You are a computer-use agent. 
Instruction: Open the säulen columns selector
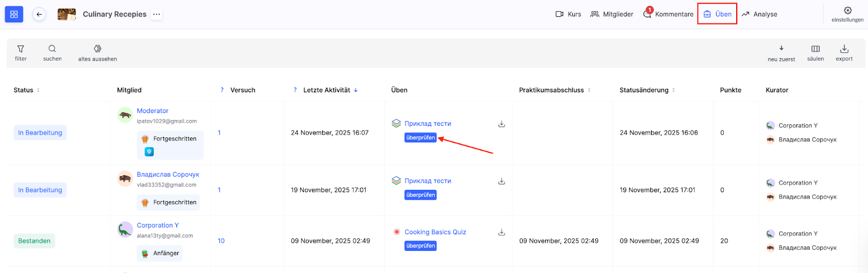click(x=815, y=49)
